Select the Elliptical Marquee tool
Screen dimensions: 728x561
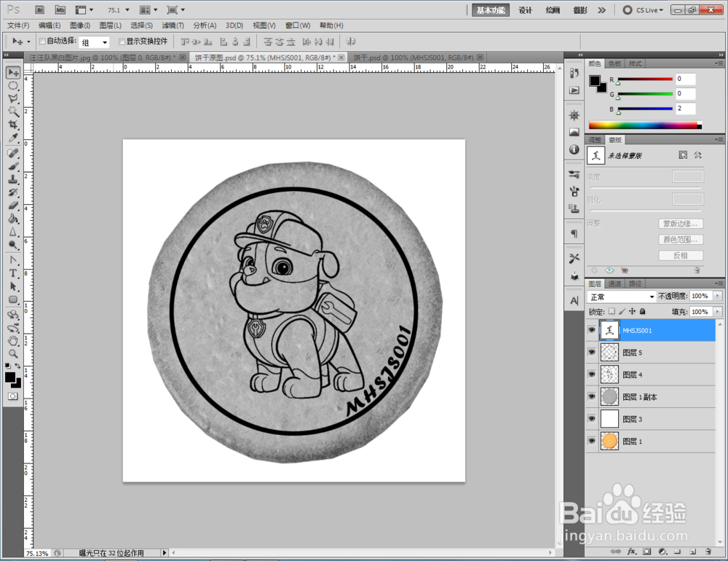coord(13,86)
